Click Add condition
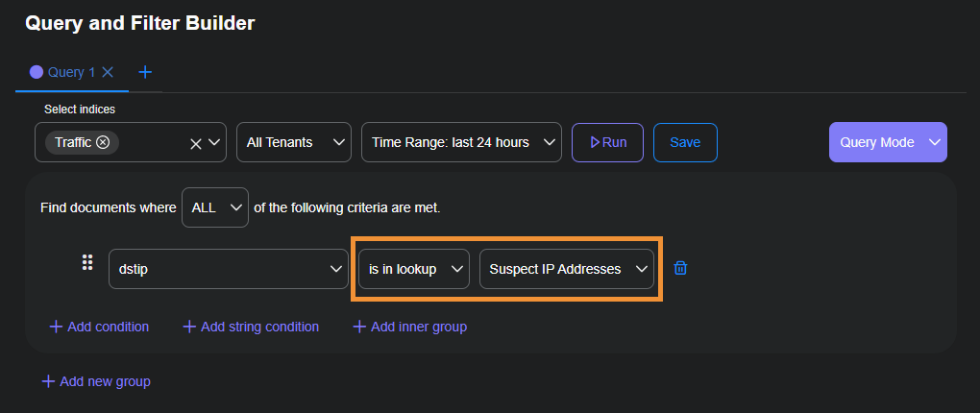This screenshot has height=413, width=980. 99,327
